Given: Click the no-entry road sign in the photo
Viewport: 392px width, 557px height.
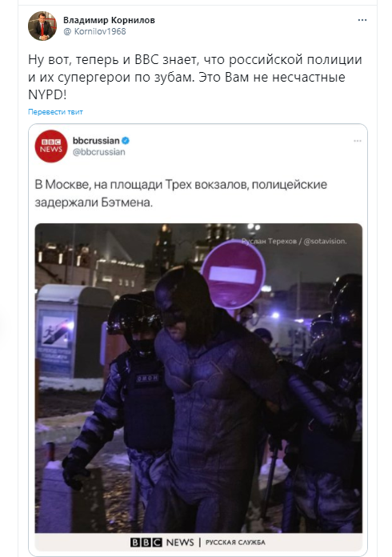Looking at the screenshot, I should click(x=233, y=274).
